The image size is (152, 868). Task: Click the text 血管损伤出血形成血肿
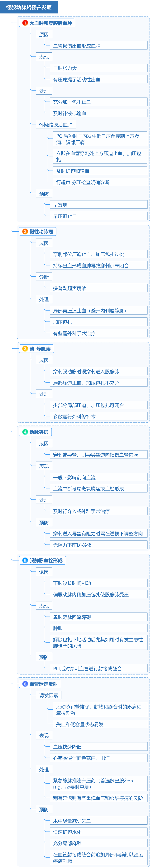click(77, 46)
